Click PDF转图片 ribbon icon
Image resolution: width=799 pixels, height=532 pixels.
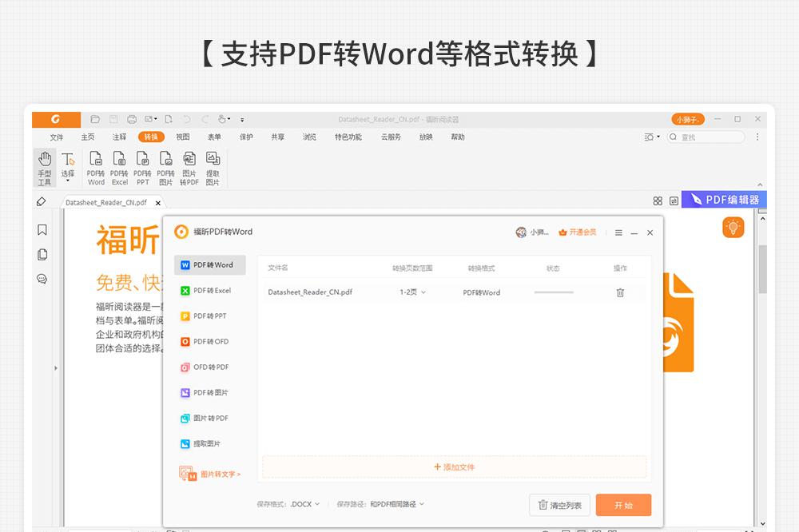click(165, 168)
